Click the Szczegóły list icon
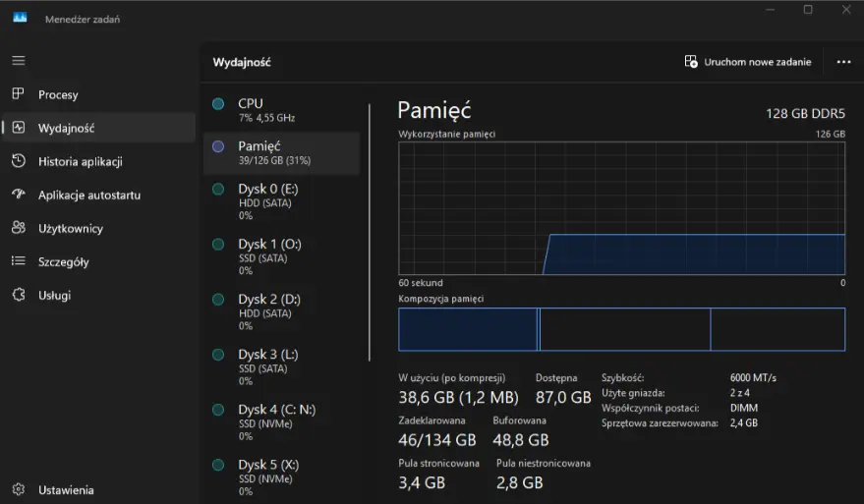 pos(19,261)
